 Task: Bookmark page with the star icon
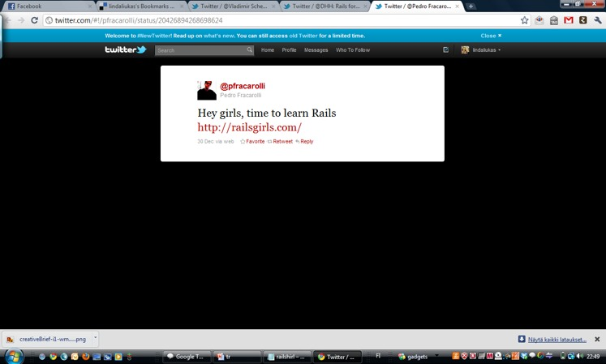524,20
